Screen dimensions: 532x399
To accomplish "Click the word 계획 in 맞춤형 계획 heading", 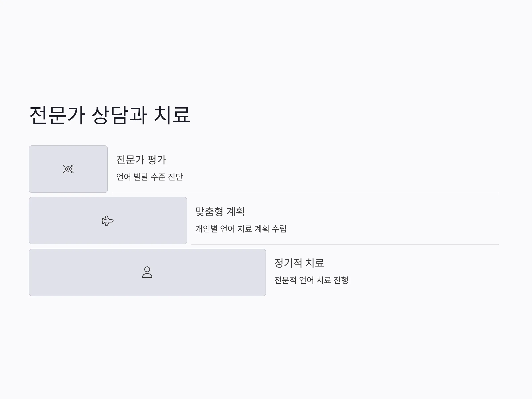I will (236, 212).
